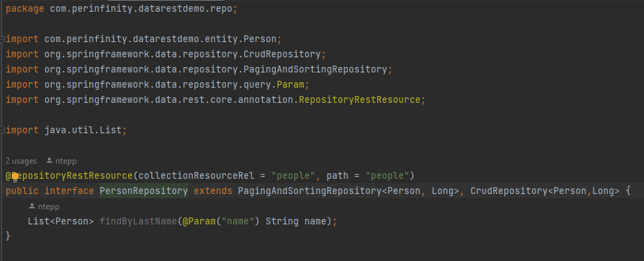Open the 2 usages inlay hint
The image size is (644, 261).
(x=21, y=161)
